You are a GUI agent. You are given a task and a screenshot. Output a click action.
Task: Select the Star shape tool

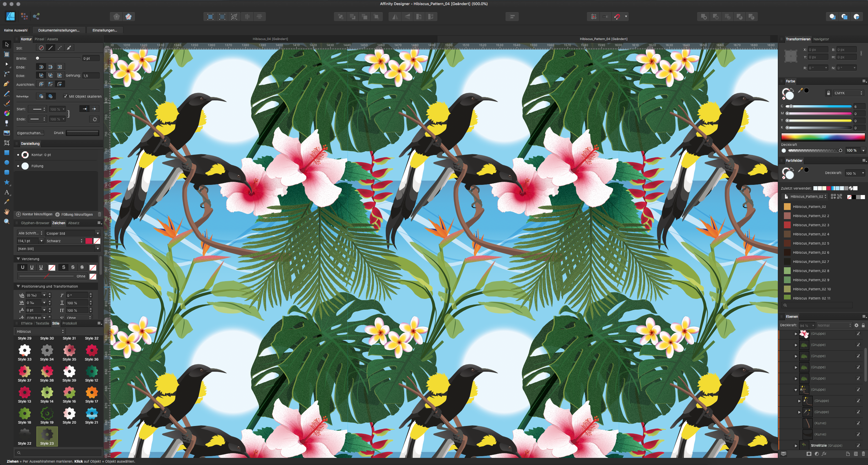coord(6,182)
